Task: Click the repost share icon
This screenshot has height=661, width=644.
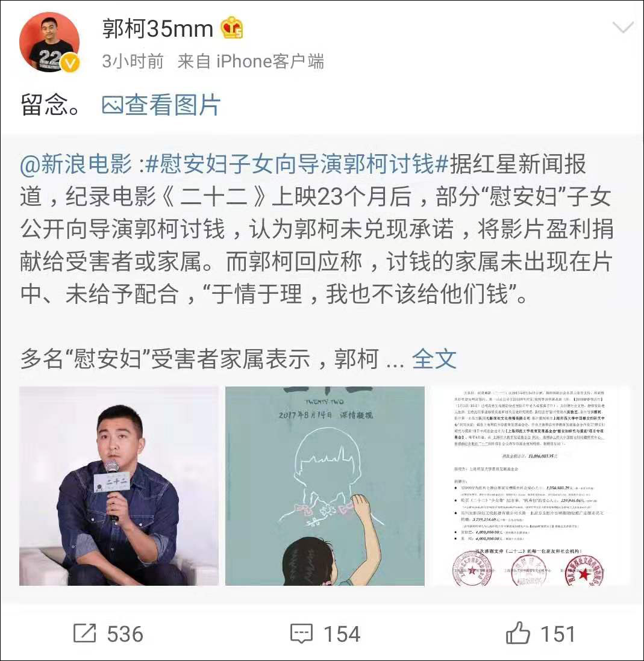Action: pyautogui.click(x=85, y=633)
